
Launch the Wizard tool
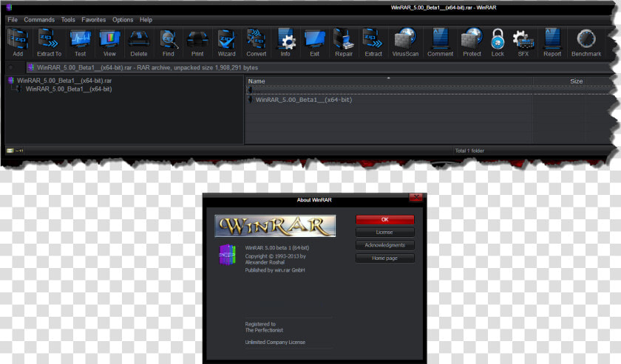tap(226, 43)
